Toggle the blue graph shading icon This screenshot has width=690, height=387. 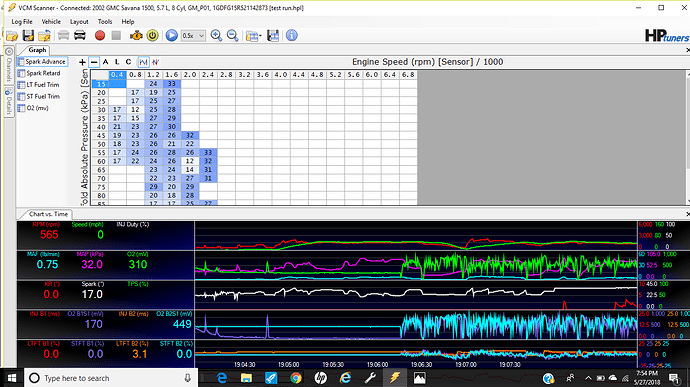(143, 62)
